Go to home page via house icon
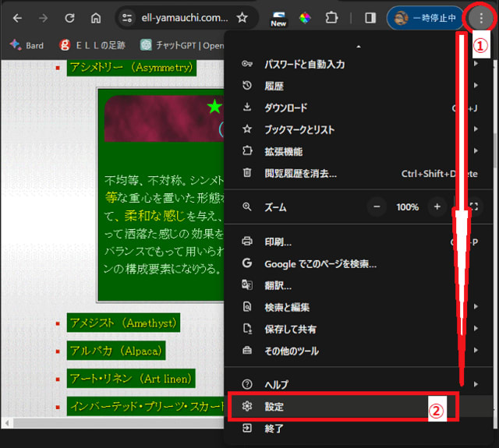Screen dimensions: 499x448 click(x=95, y=18)
